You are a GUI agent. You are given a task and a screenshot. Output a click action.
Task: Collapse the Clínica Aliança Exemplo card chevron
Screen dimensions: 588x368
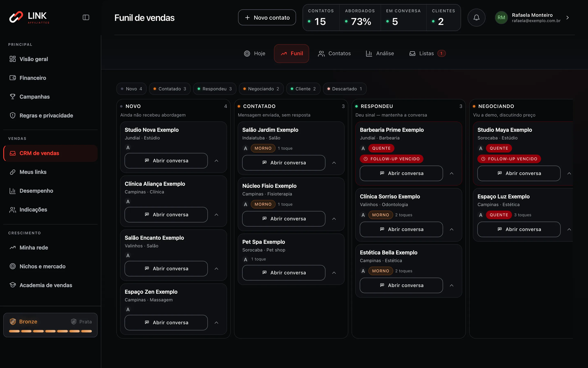pos(216,215)
